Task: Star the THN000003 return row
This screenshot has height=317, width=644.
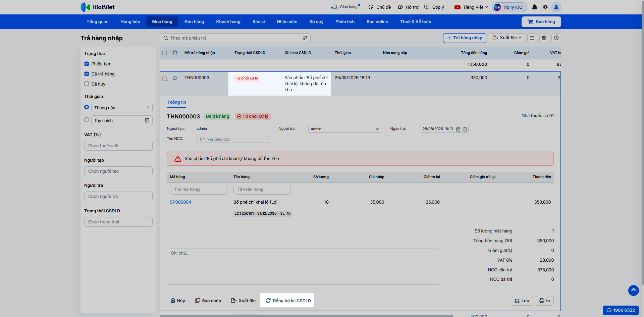Action: tap(175, 78)
